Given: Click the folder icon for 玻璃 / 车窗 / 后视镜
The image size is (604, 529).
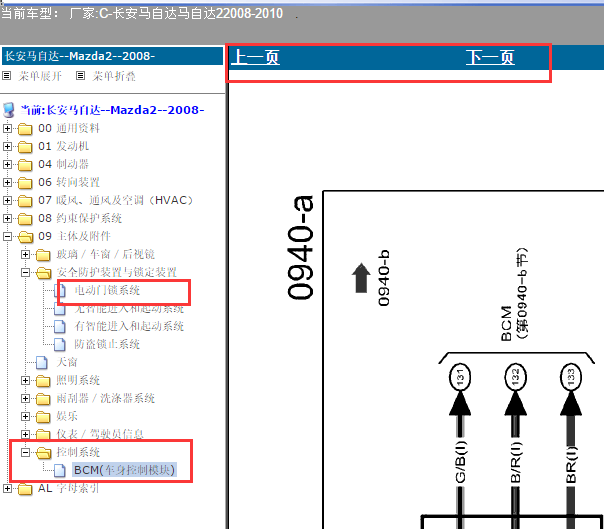Looking at the screenshot, I should point(43,255).
